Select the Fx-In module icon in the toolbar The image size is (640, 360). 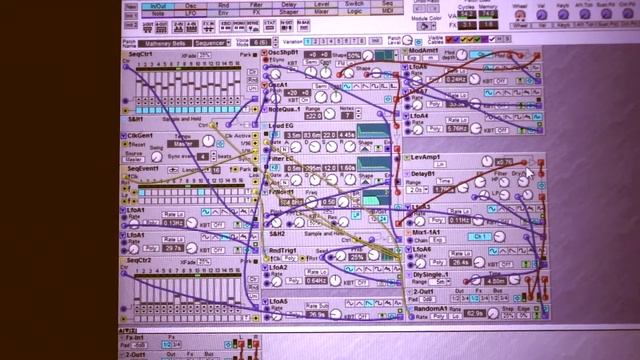click(x=209, y=27)
